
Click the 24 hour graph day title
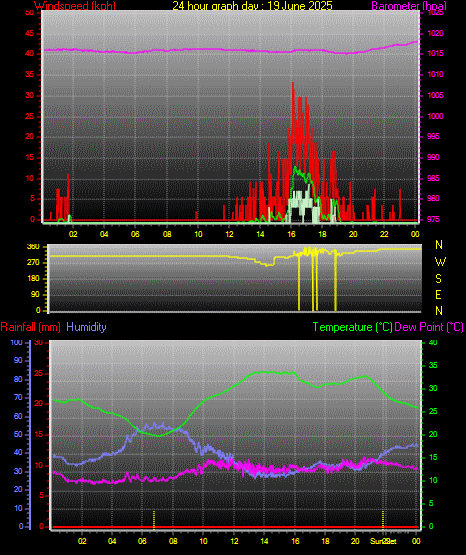[x=252, y=6]
